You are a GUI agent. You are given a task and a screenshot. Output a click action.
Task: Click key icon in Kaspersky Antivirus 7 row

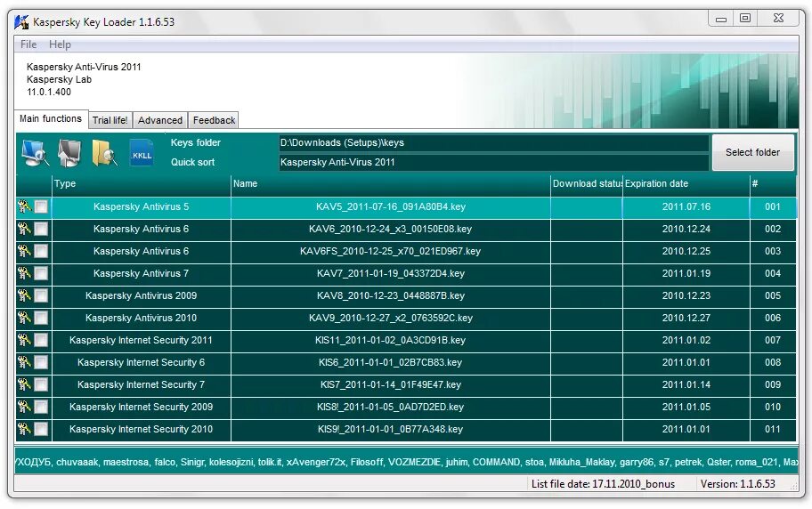24,273
